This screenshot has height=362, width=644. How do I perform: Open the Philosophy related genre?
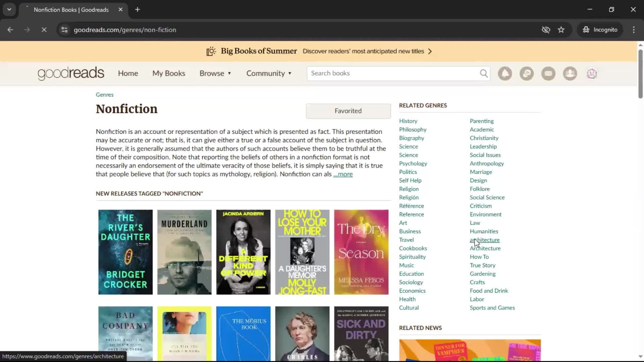[x=413, y=129]
